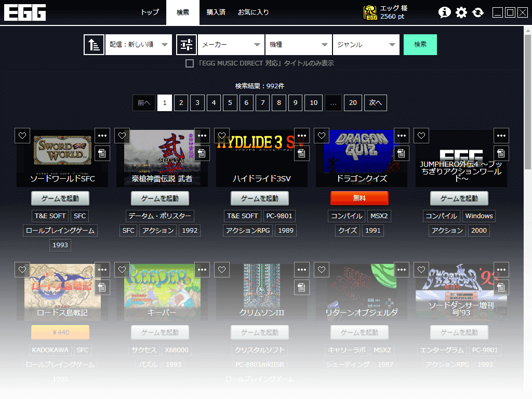Open the 機種 dropdown
This screenshot has width=532, height=399.
pos(298,45)
